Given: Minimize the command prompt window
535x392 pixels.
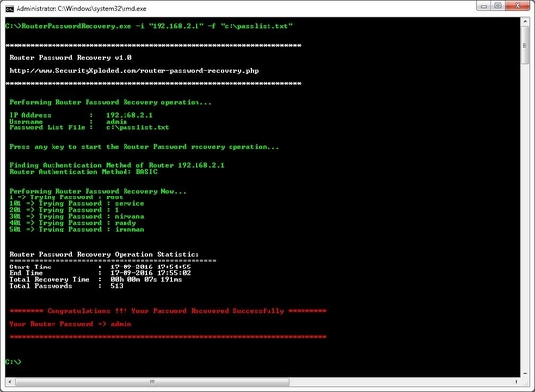Looking at the screenshot, I should coord(483,6).
